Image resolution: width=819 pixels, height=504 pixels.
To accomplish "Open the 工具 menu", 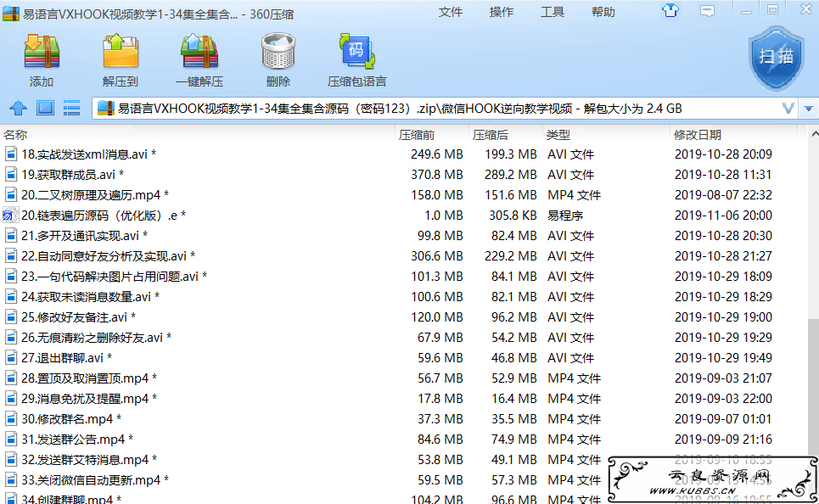I will tap(553, 12).
